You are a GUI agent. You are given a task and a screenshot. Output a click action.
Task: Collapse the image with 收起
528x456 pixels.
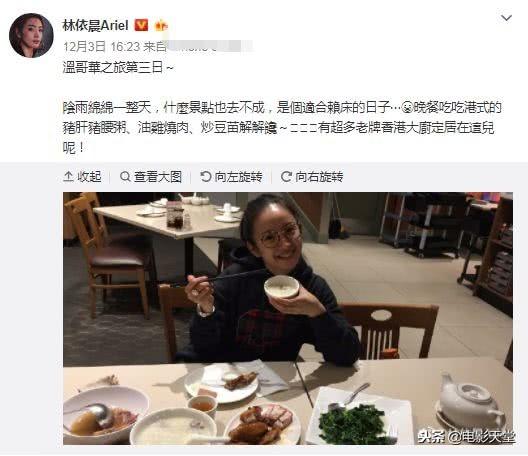[82, 176]
